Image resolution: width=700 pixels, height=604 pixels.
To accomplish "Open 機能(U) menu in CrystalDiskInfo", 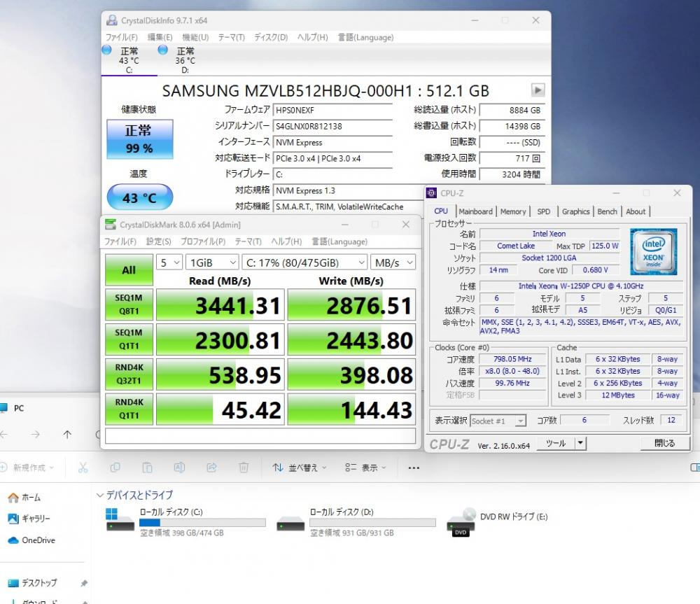I will point(195,38).
